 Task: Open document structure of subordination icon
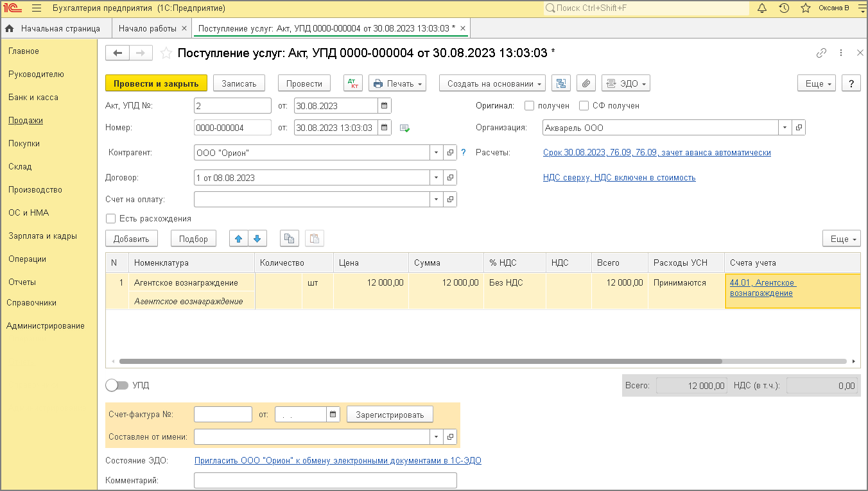(x=561, y=83)
